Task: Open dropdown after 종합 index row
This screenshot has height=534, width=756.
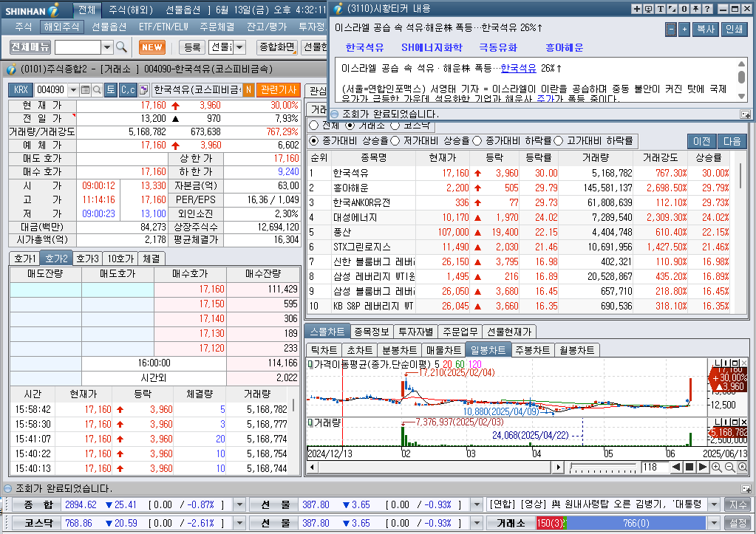Action: click(x=239, y=505)
